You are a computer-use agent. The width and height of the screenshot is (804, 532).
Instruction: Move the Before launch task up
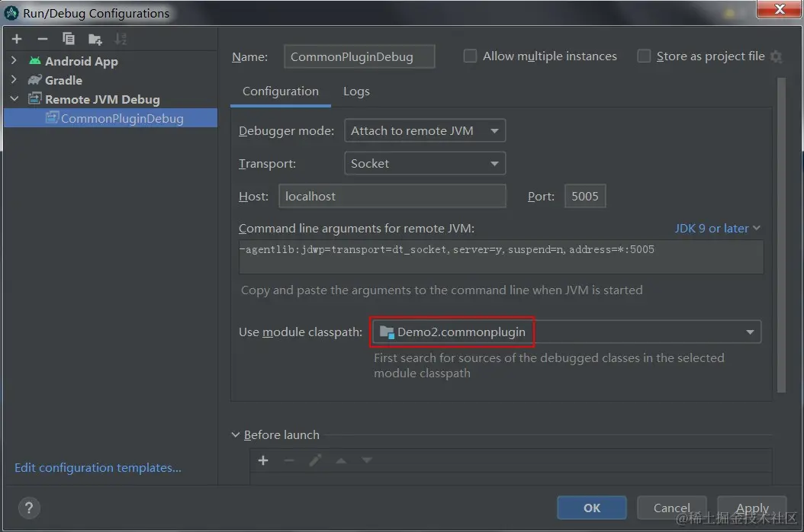pyautogui.click(x=341, y=461)
